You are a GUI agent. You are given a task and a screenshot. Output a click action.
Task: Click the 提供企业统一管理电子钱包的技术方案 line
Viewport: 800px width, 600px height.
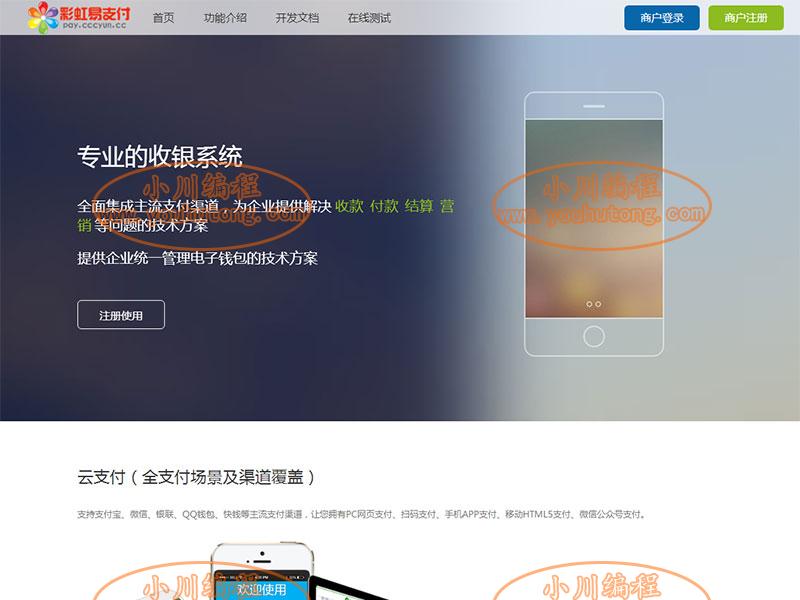click(x=197, y=258)
